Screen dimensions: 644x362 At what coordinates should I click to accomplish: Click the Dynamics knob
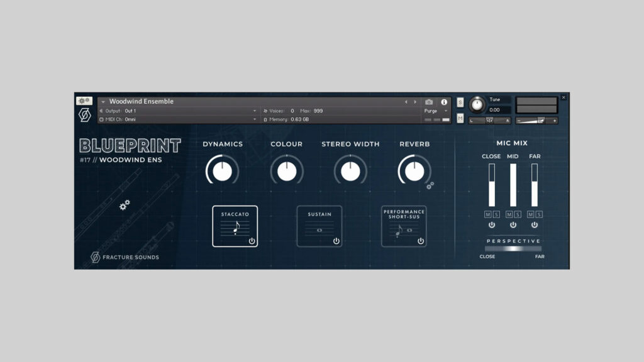[x=222, y=171]
